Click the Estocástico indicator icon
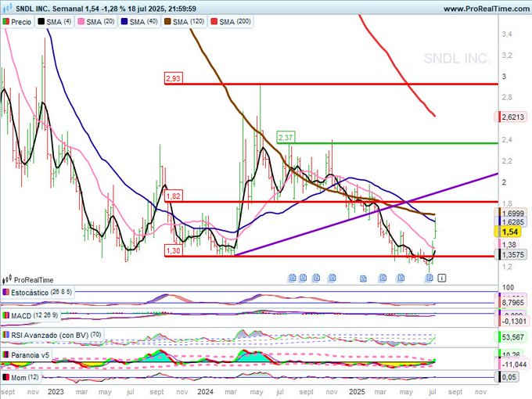The image size is (532, 399). [5, 292]
